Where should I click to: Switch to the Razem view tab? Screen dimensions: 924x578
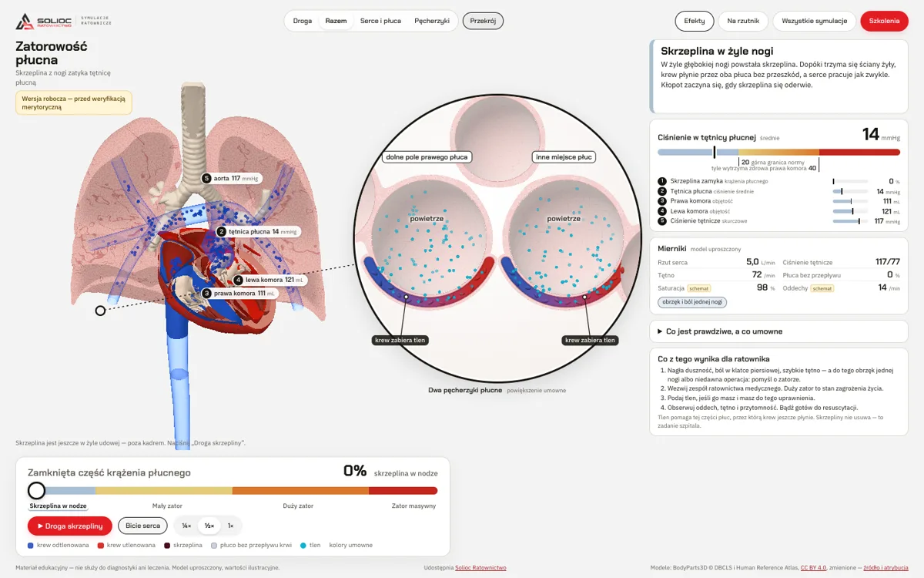[x=336, y=21]
